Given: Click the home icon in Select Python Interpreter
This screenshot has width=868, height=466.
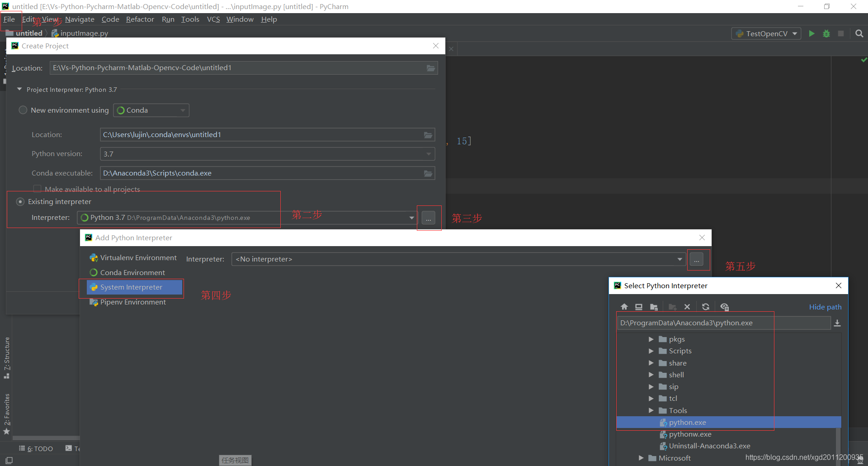Looking at the screenshot, I should 624,306.
